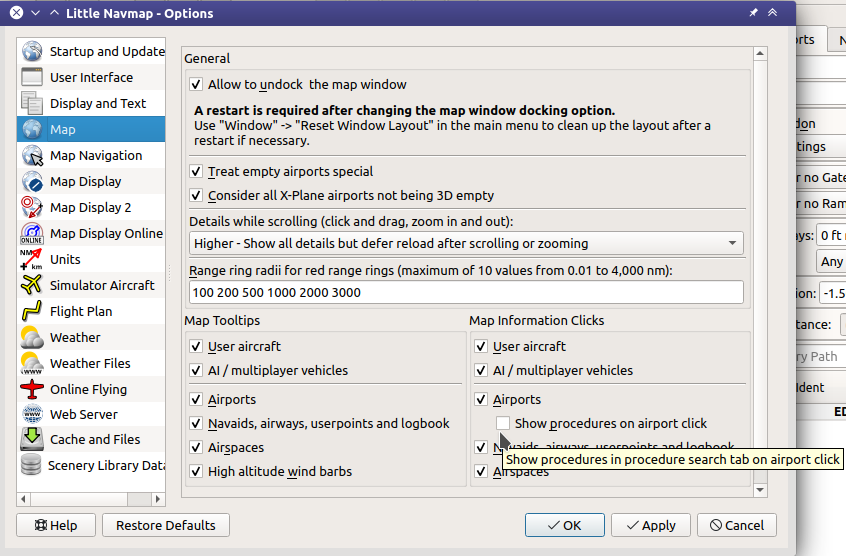846x556 pixels.
Task: Click the Map Display globe icon
Action: 32,181
